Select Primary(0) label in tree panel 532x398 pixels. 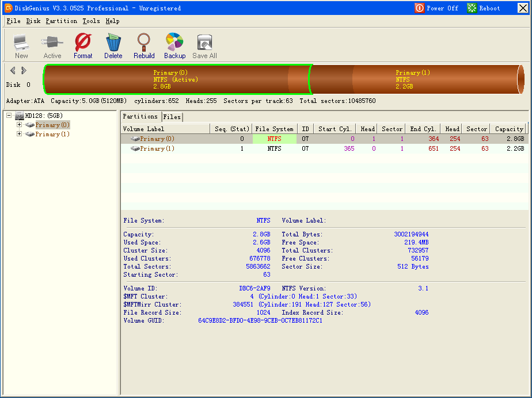[52, 125]
